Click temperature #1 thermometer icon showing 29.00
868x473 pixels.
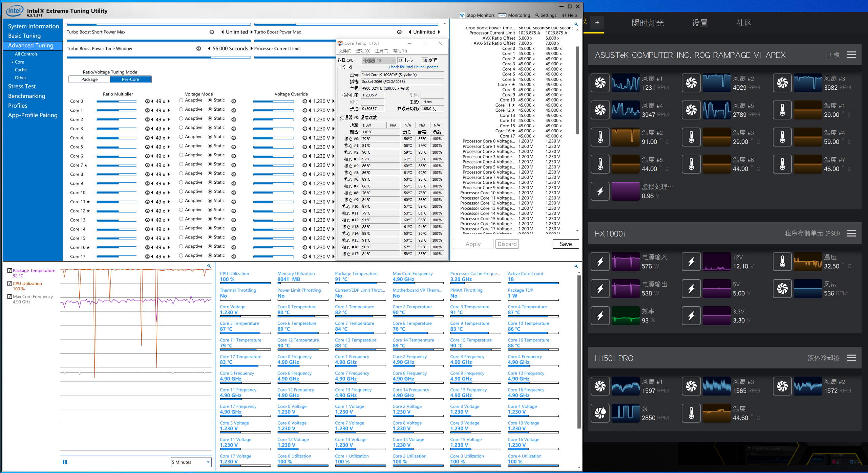782,110
